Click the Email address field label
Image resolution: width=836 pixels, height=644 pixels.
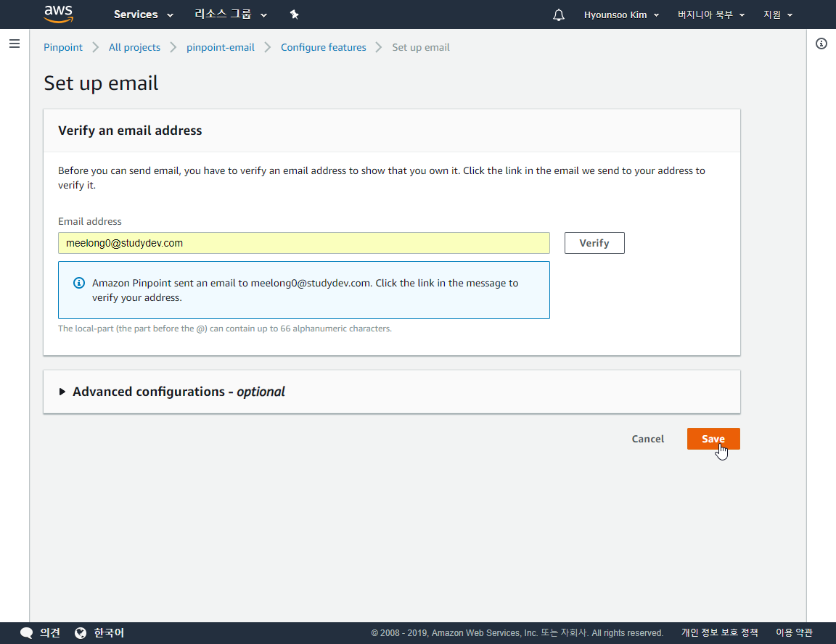coord(89,221)
